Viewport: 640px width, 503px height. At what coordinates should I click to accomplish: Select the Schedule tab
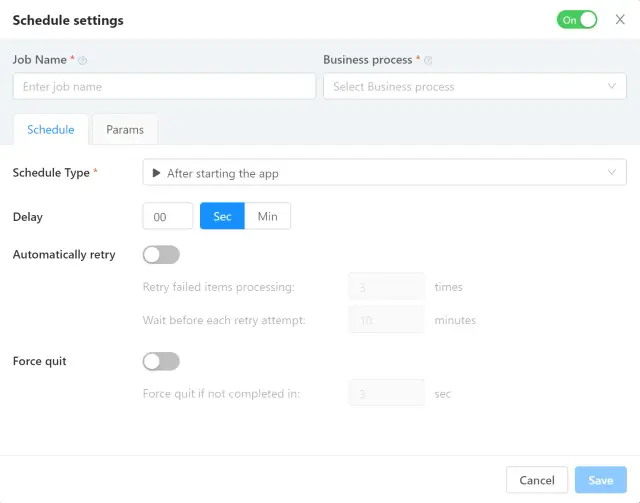(x=51, y=130)
